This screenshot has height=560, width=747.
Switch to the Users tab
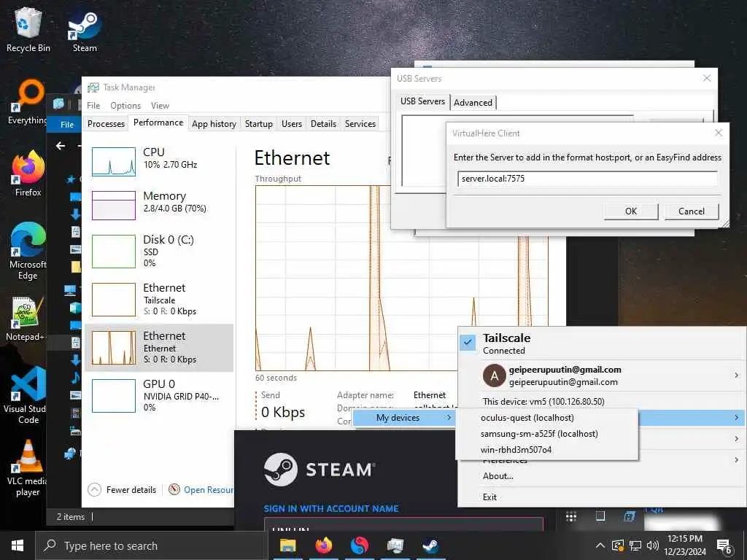292,124
